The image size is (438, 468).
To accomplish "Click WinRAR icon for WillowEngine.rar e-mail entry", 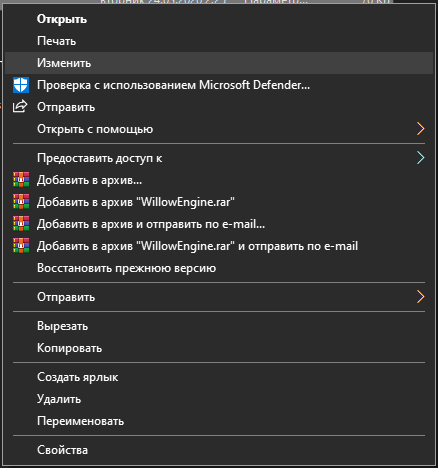I will point(21,246).
